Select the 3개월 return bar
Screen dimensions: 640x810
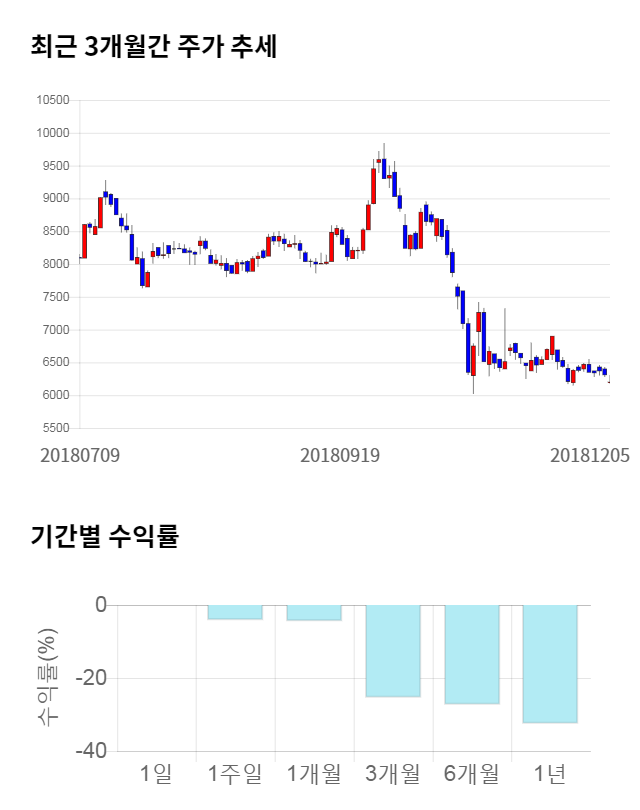(x=393, y=650)
